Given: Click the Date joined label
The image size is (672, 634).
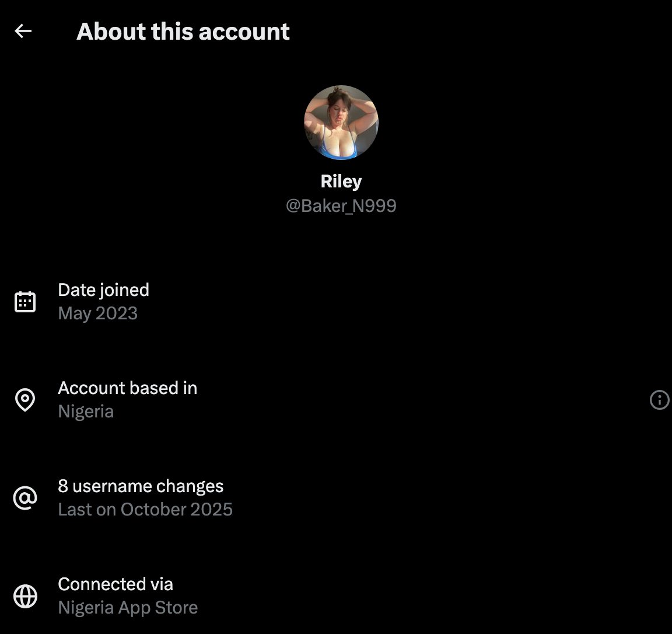Looking at the screenshot, I should [x=104, y=290].
